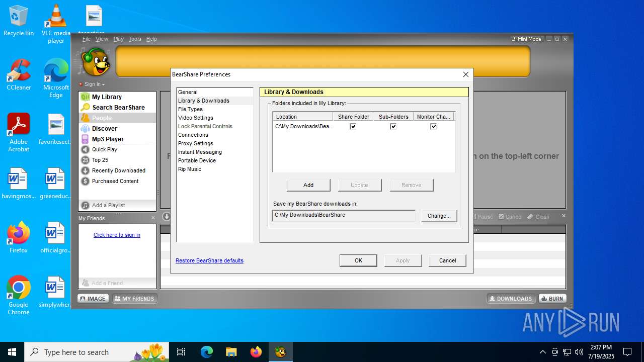
Task: Open the Play menu
Action: [x=119, y=39]
